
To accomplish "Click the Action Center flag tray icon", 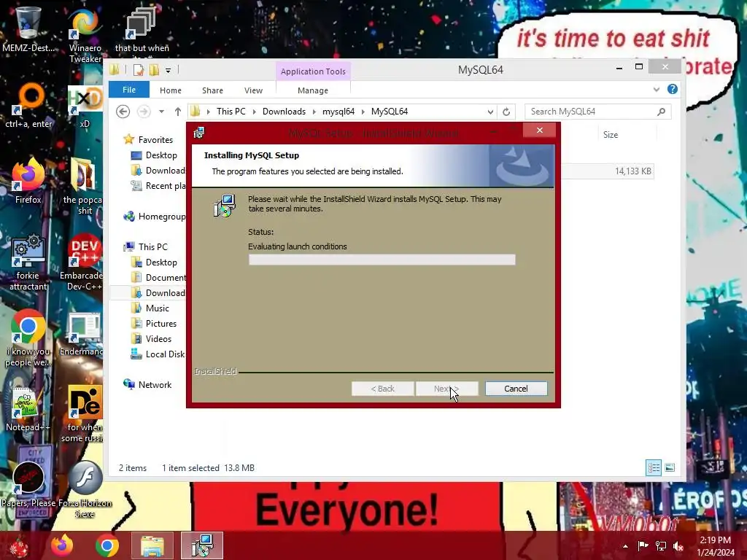I will click(x=643, y=545).
